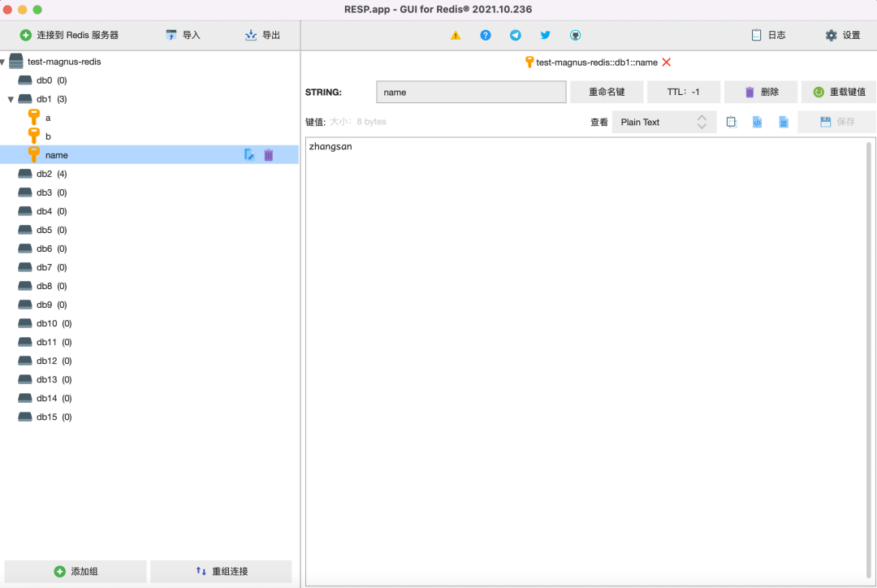Open the Plain Text view dropdown
Viewport: 877px width, 588px height.
coord(664,122)
